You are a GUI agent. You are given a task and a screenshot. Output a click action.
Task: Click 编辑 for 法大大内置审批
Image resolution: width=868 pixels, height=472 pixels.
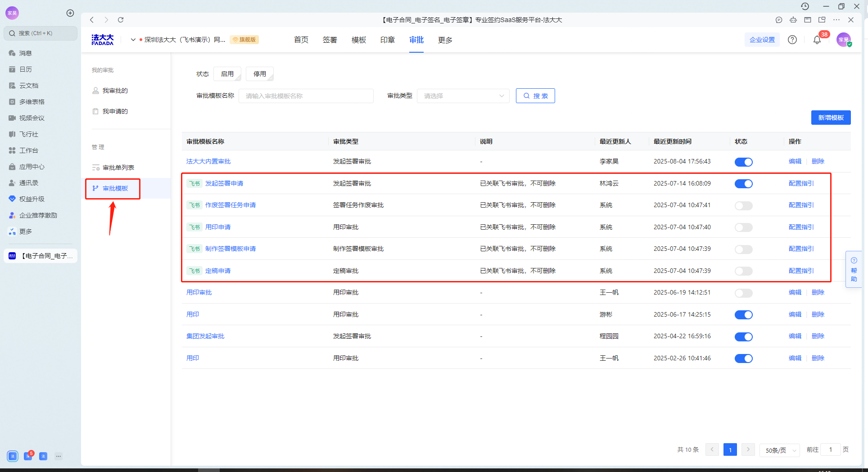pos(795,161)
